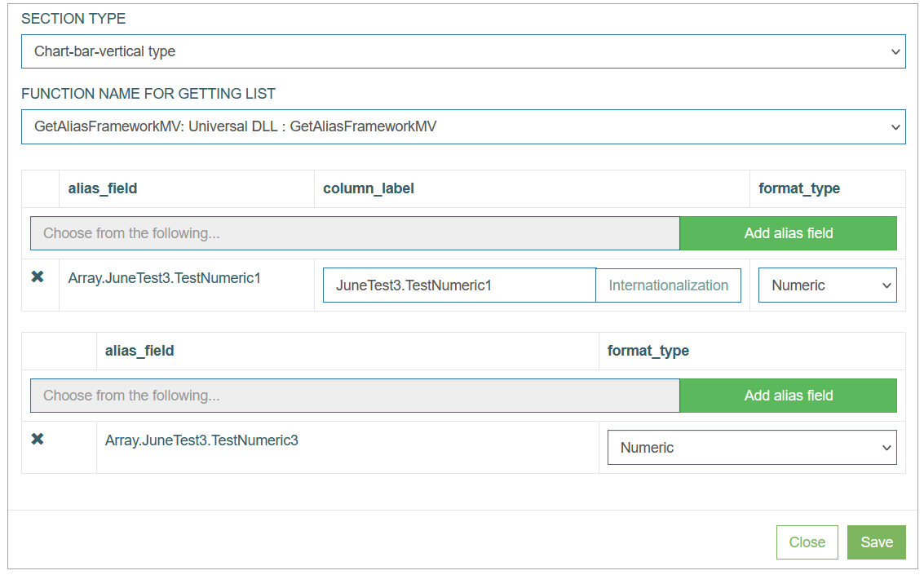Remove the Array.JuneTest3.TestNumeric3 row

(38, 439)
